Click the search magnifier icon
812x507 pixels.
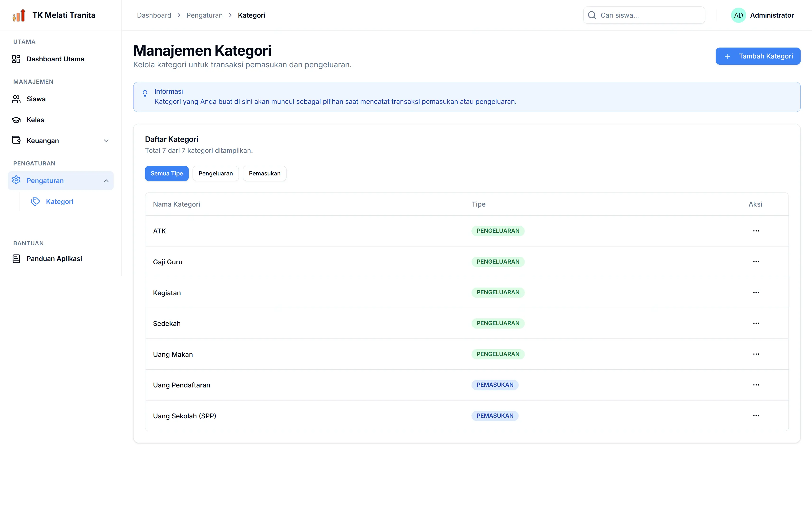592,15
